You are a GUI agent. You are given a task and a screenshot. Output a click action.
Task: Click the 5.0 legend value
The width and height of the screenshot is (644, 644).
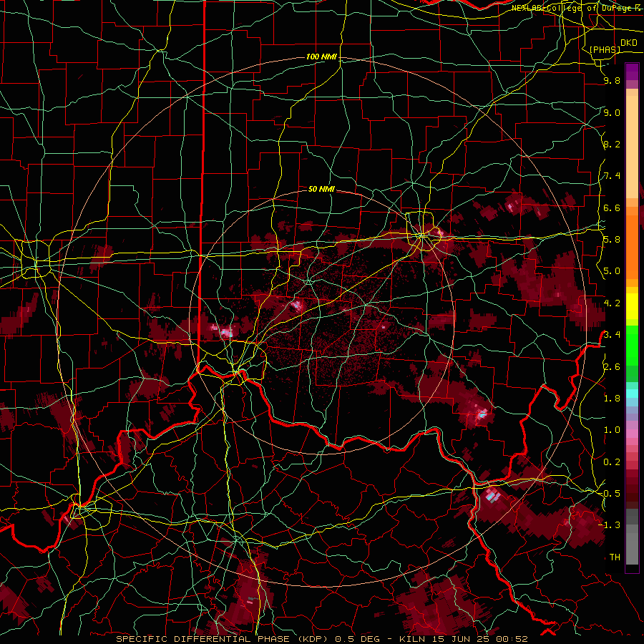pyautogui.click(x=612, y=271)
